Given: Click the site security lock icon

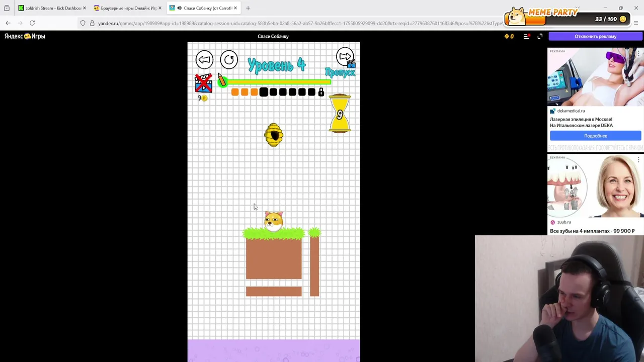Looking at the screenshot, I should [x=92, y=23].
